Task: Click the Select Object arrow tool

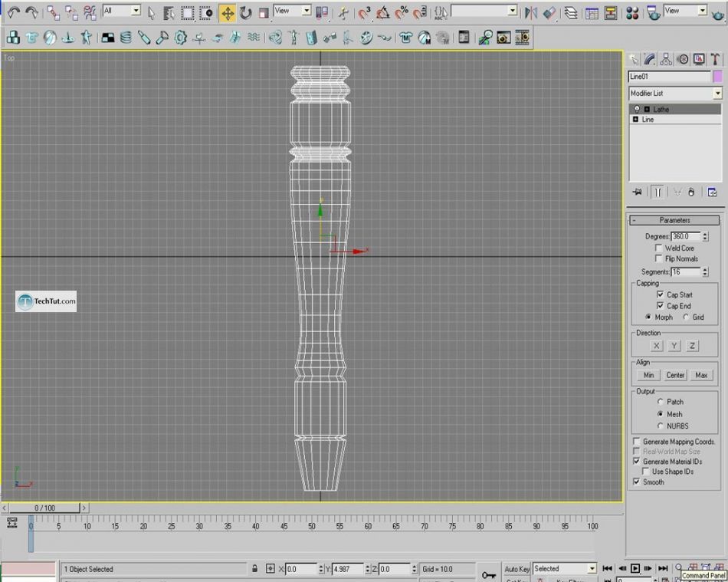Action: click(x=151, y=13)
